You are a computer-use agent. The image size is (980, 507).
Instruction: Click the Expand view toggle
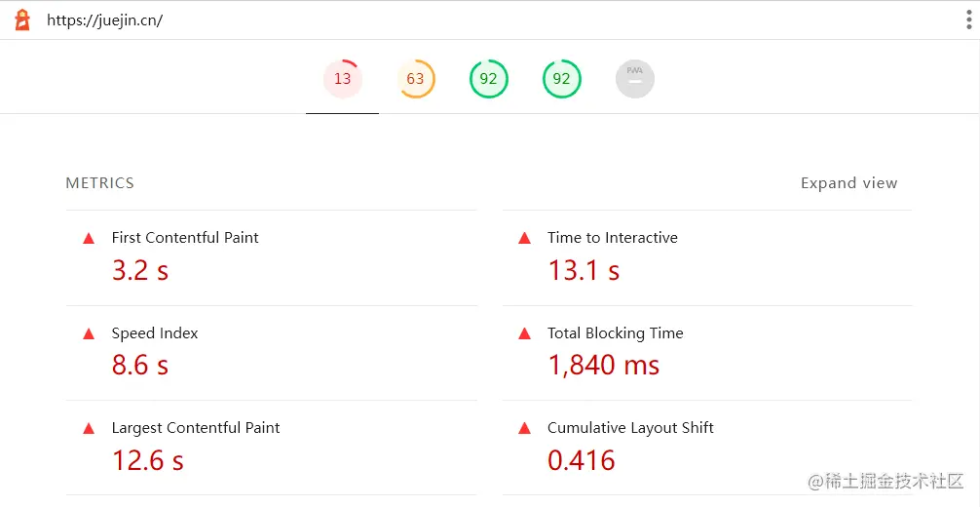tap(848, 183)
